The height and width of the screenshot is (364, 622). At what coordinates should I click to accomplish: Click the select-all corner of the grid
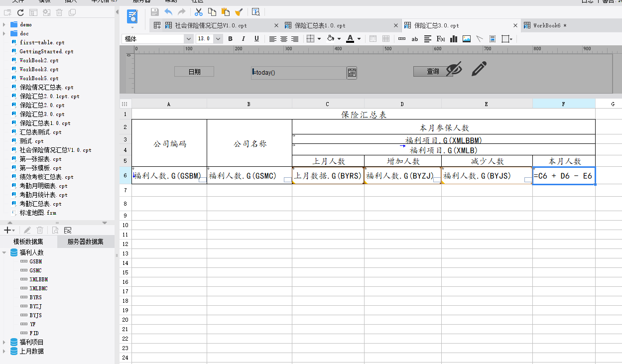[125, 104]
